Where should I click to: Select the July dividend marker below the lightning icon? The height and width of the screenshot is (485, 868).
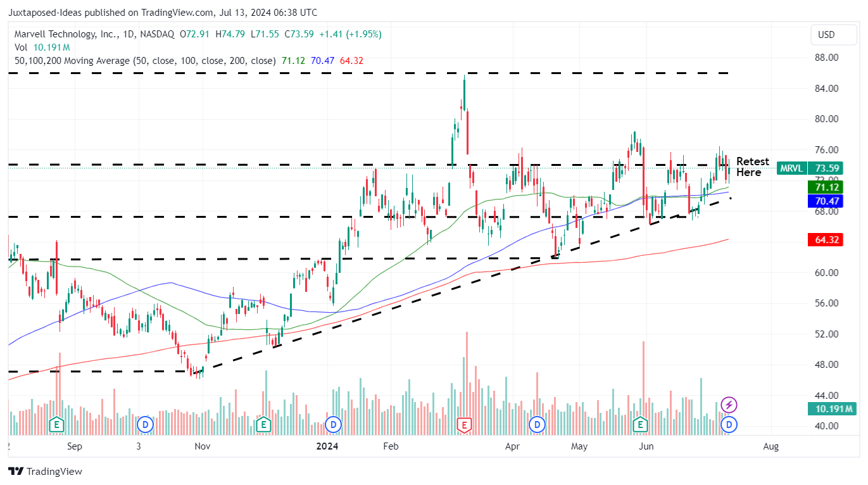pyautogui.click(x=728, y=425)
